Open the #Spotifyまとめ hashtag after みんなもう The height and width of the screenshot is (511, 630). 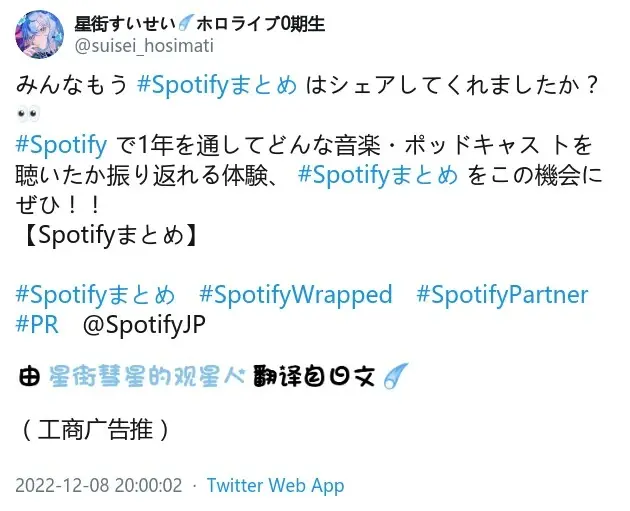click(215, 86)
